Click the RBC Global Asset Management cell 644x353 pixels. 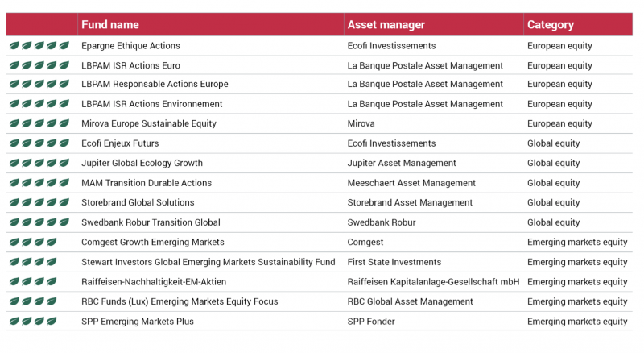pos(410,301)
